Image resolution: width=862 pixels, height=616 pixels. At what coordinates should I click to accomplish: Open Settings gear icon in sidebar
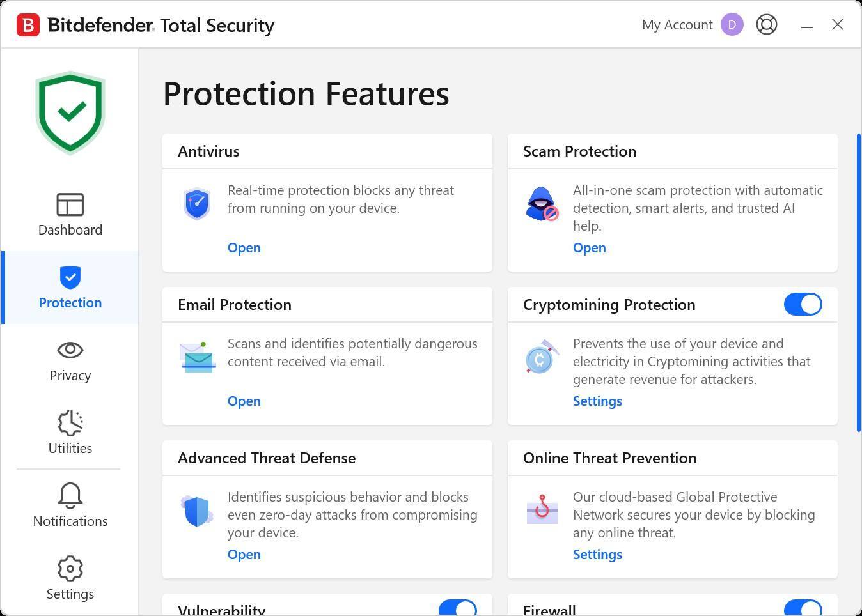[70, 568]
